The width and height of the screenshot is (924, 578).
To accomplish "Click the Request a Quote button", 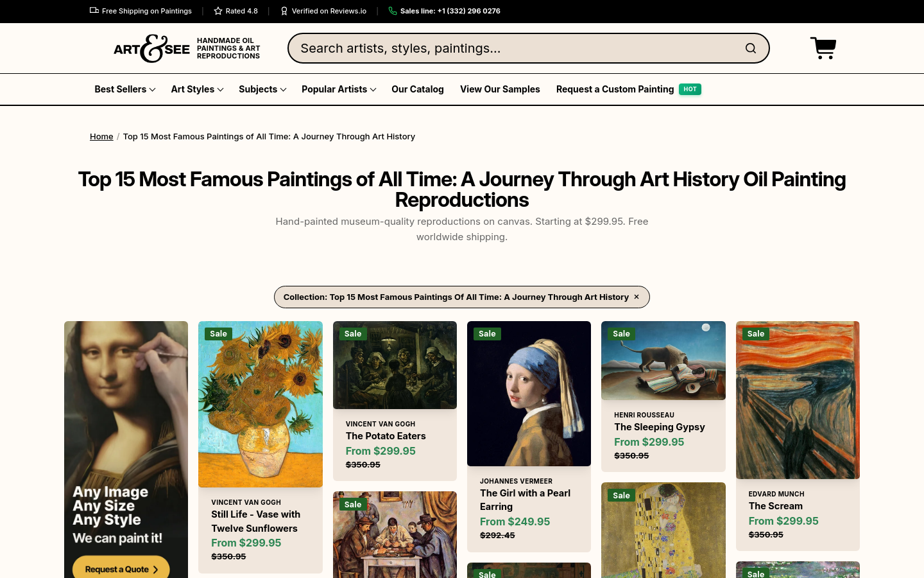I will coord(121,569).
